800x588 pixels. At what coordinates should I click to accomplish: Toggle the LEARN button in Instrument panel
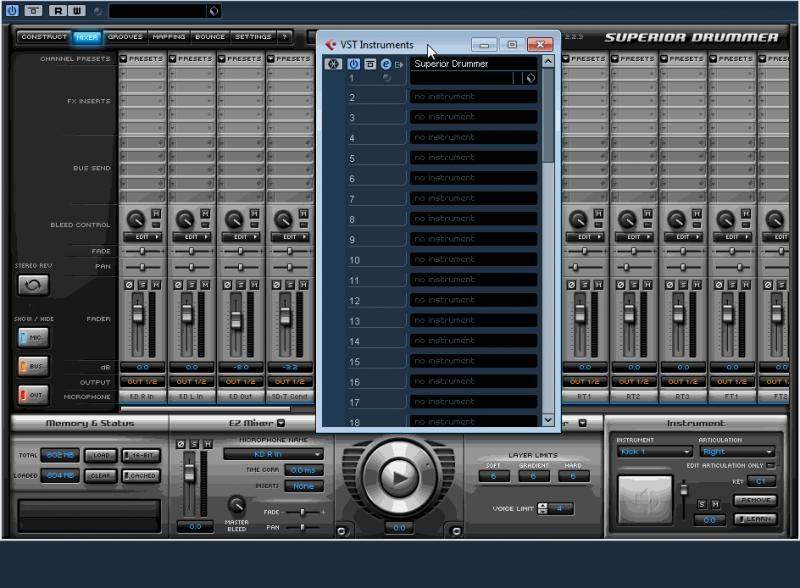(x=755, y=519)
